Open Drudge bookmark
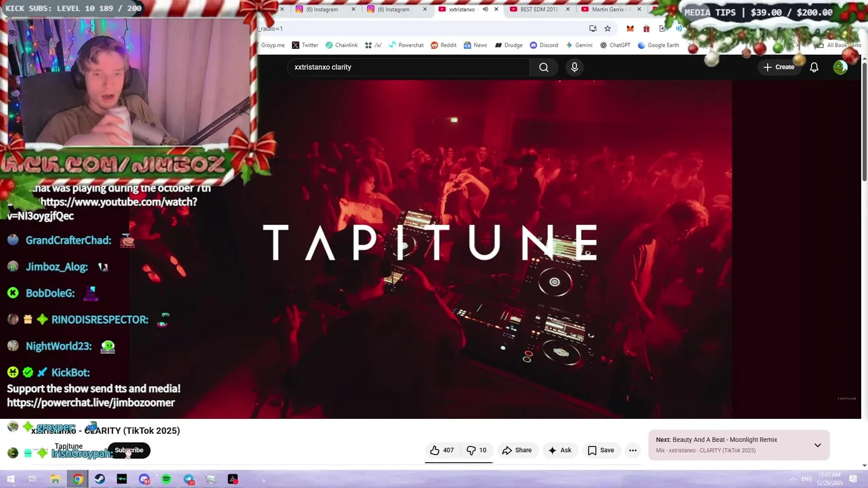Image resolution: width=868 pixels, height=488 pixels. pyautogui.click(x=509, y=45)
